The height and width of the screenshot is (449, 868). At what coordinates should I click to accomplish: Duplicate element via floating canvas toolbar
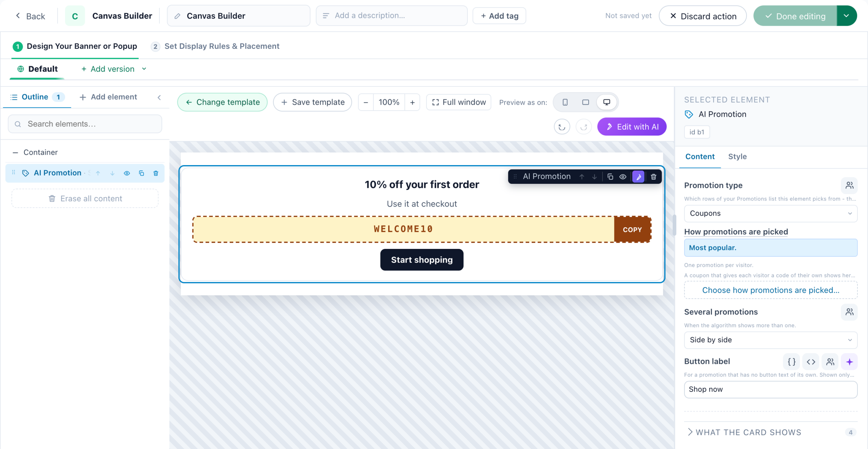[x=610, y=177]
